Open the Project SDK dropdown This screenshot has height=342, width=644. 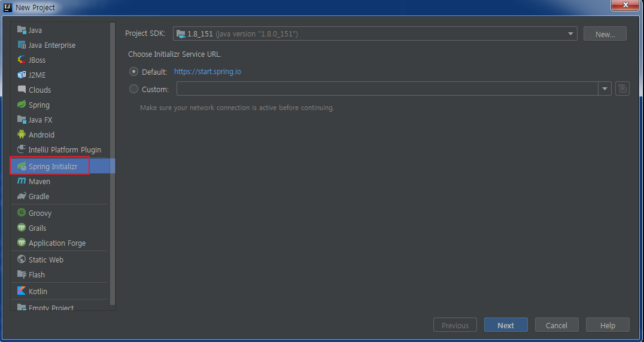pos(375,33)
